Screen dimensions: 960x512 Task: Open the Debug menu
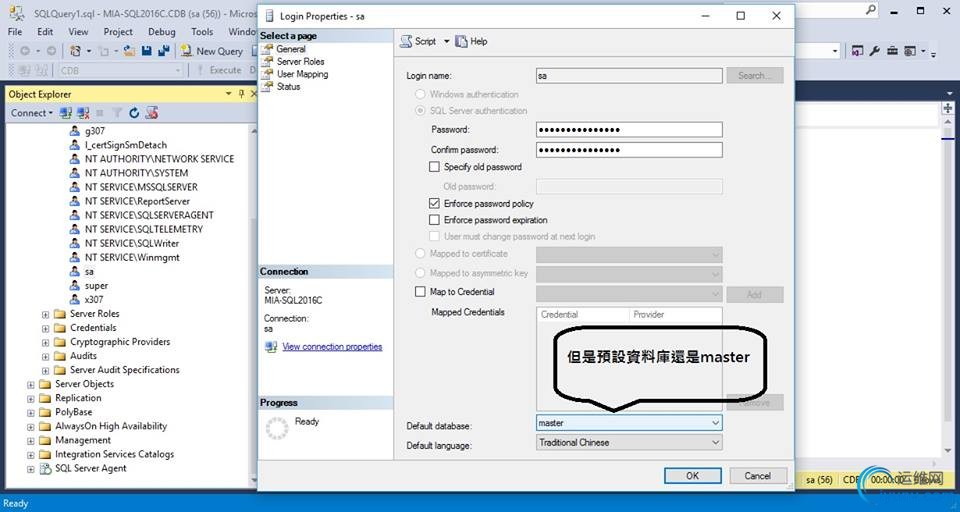pyautogui.click(x=162, y=32)
